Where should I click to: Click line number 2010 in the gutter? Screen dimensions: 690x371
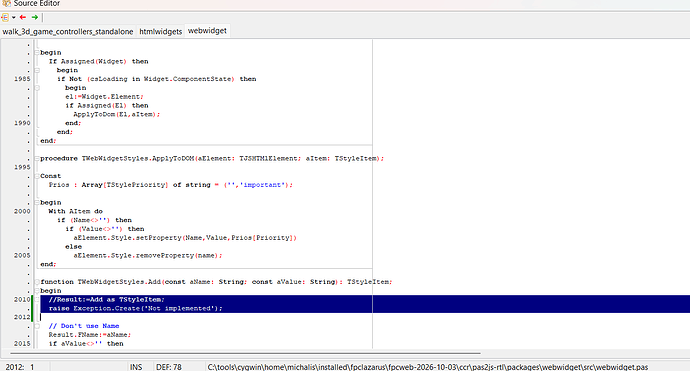[22, 299]
